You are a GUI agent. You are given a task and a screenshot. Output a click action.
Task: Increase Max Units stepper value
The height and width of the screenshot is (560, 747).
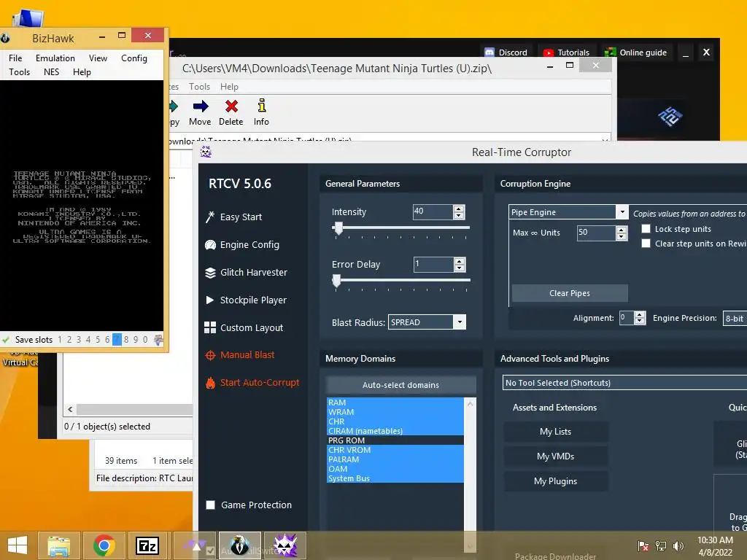tap(622, 230)
